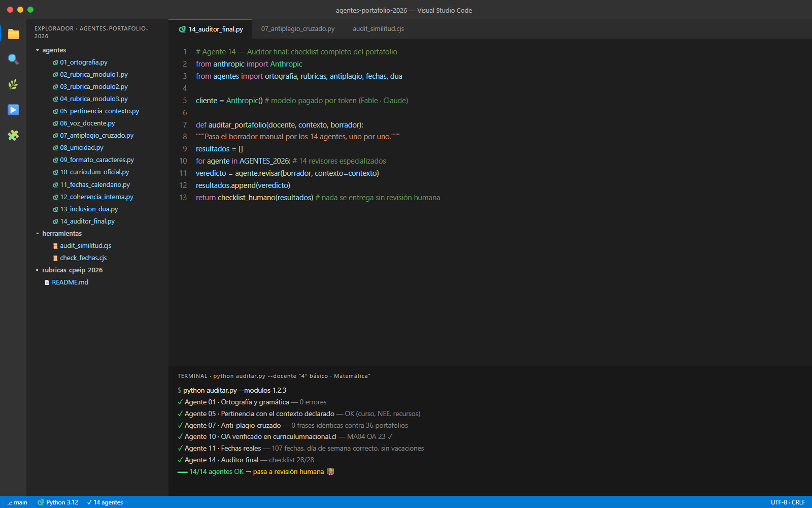Open Source Control icon in activity bar
This screenshot has width=812, height=508.
[13, 84]
